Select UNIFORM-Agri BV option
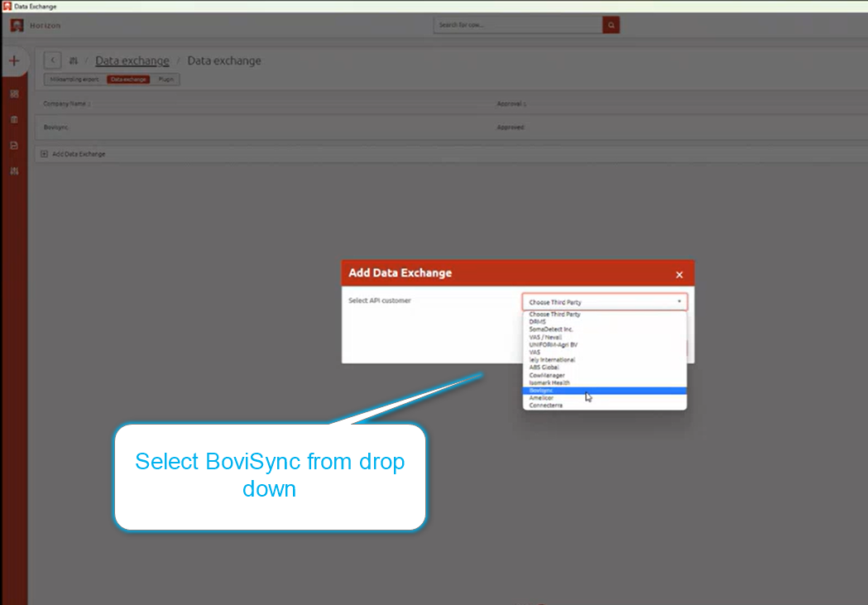 [x=605, y=345]
